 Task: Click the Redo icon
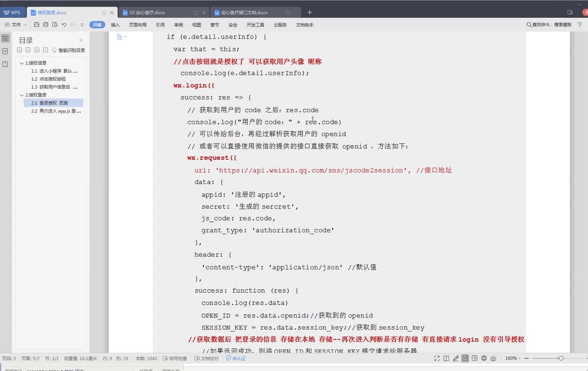(x=73, y=25)
